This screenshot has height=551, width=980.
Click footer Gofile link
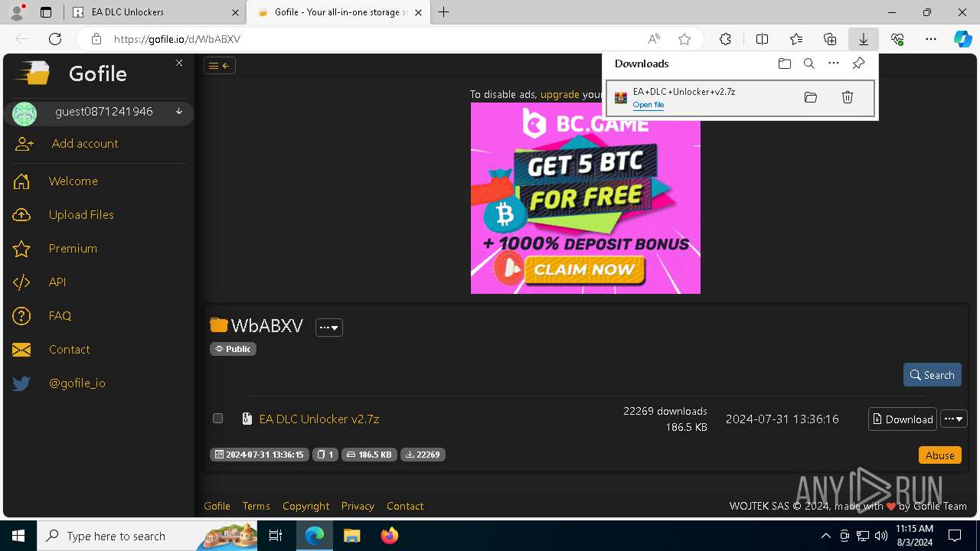217,507
